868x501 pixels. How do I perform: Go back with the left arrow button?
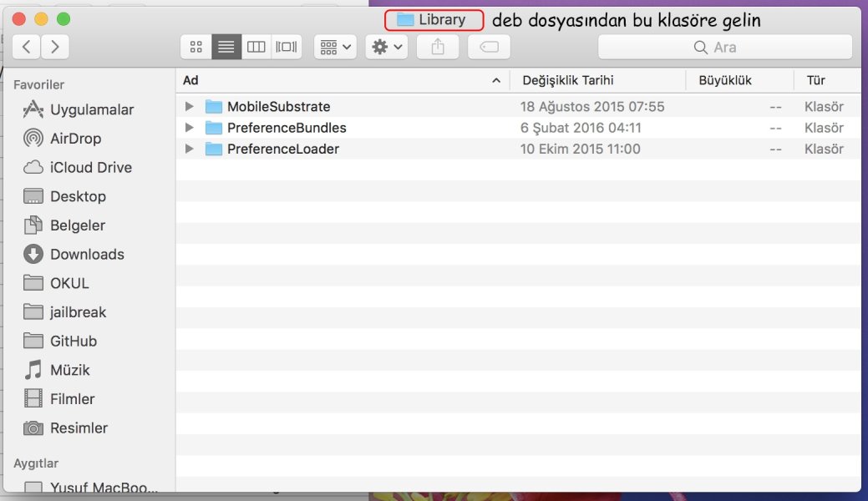26,47
